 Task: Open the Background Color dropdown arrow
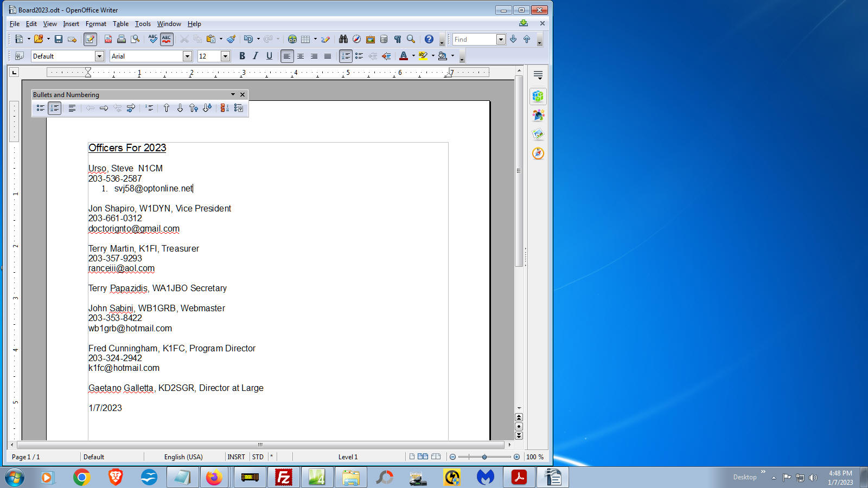point(452,56)
